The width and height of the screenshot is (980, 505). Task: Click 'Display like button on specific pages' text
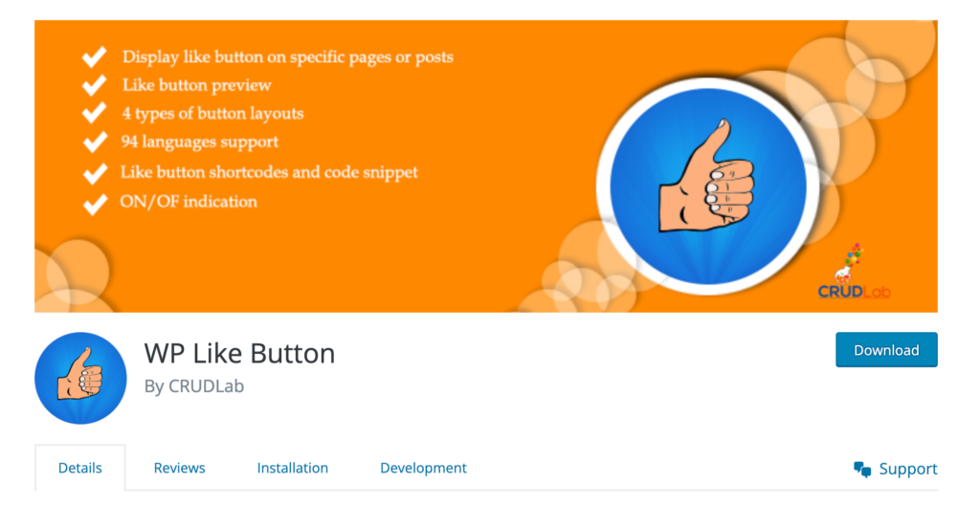tap(257, 56)
